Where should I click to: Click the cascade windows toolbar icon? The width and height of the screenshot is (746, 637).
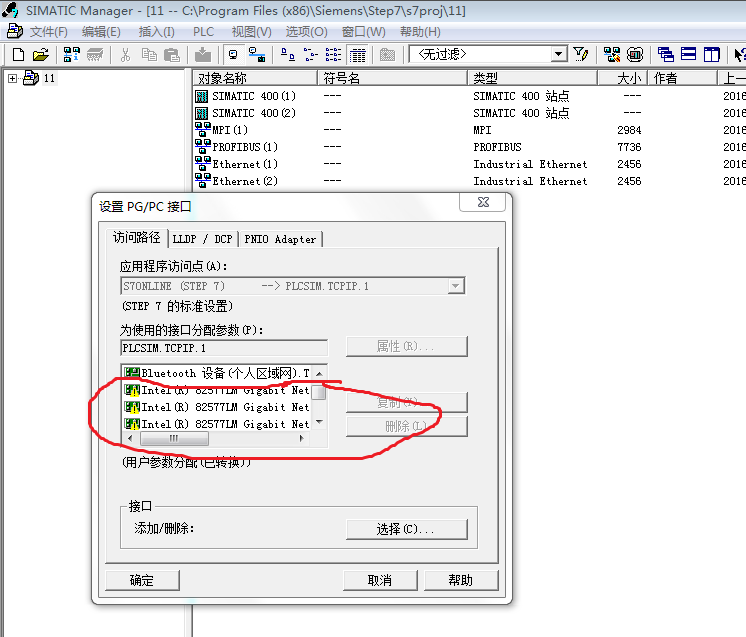[x=665, y=55]
